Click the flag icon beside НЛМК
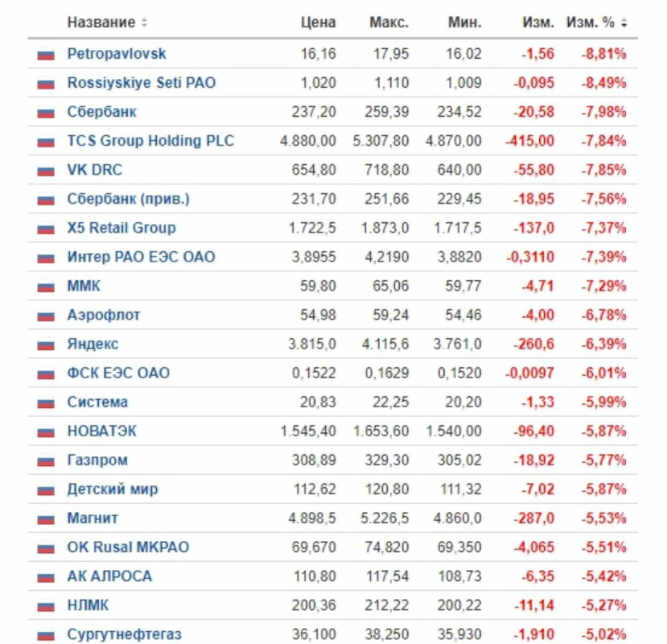This screenshot has height=644, width=667. [45, 605]
